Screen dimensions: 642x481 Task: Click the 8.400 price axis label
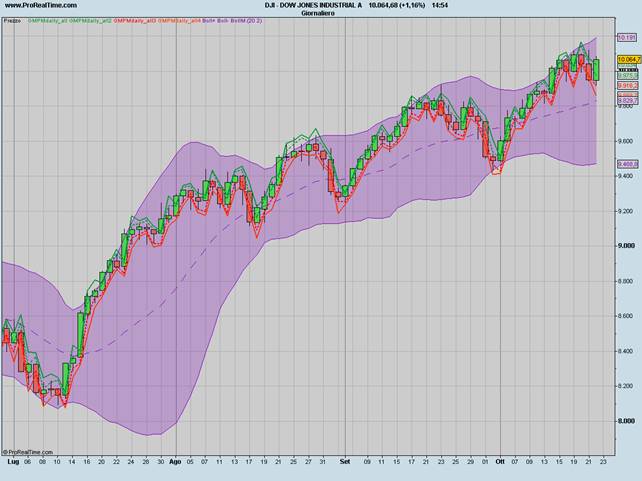tap(626, 351)
